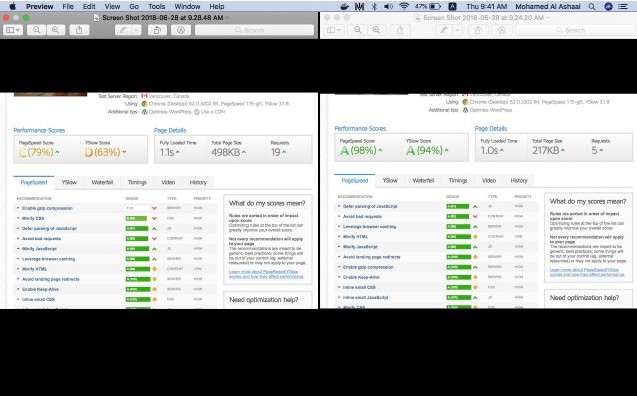Open Share menu in 9.24.20 AM window
Screen dimensions: 637x396
pos(400,30)
